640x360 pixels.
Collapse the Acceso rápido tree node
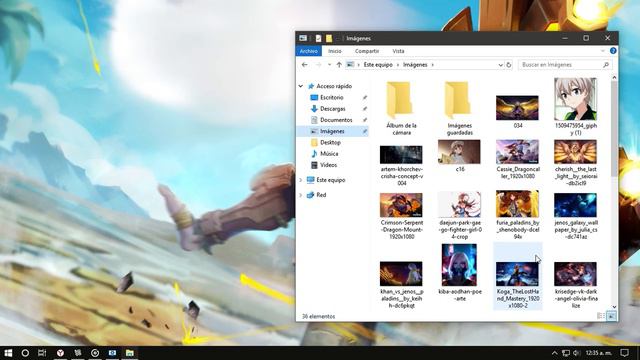301,86
